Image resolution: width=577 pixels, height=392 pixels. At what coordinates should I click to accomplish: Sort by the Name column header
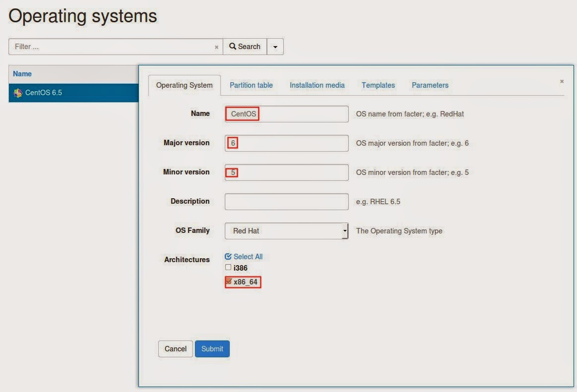[22, 74]
